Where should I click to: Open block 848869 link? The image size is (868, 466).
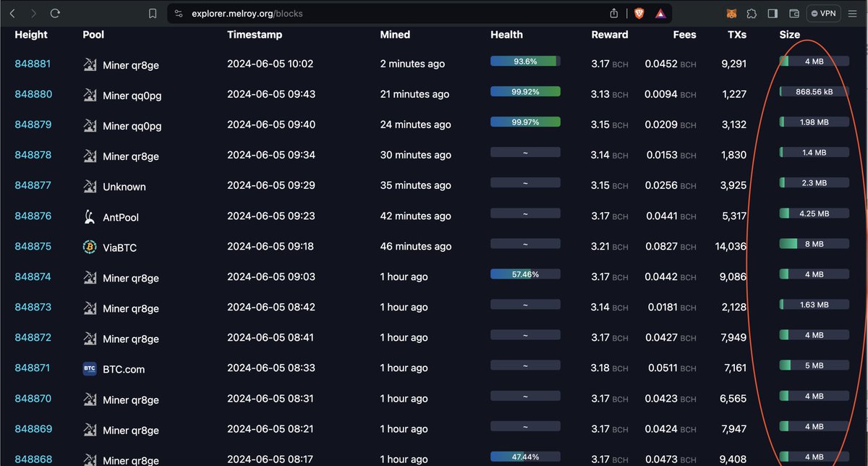33,428
